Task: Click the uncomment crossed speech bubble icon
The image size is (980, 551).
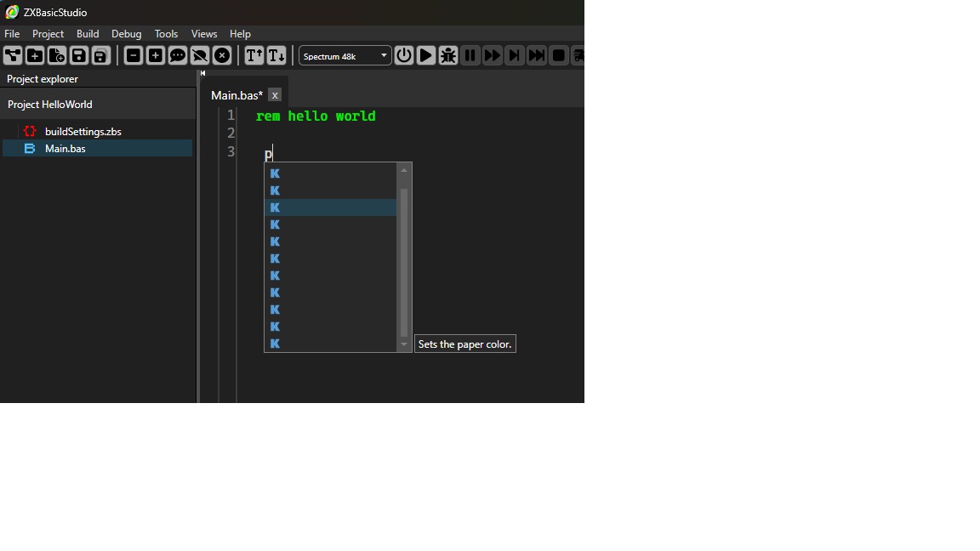Action: tap(200, 56)
